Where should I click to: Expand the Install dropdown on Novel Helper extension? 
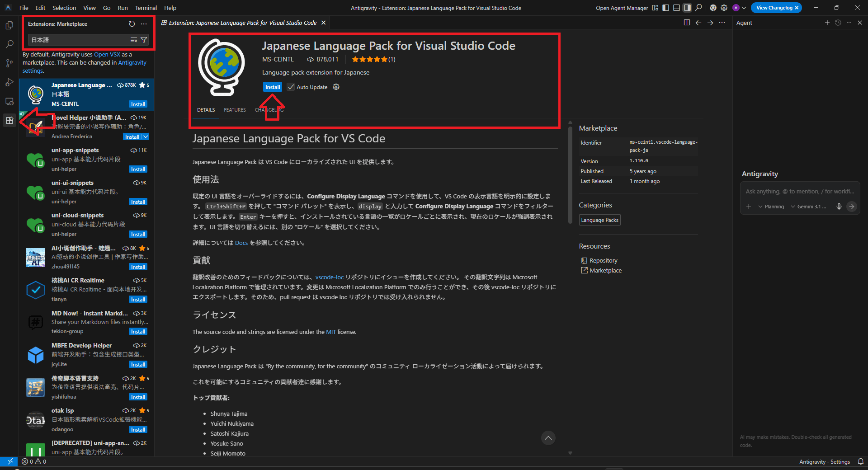coord(146,136)
